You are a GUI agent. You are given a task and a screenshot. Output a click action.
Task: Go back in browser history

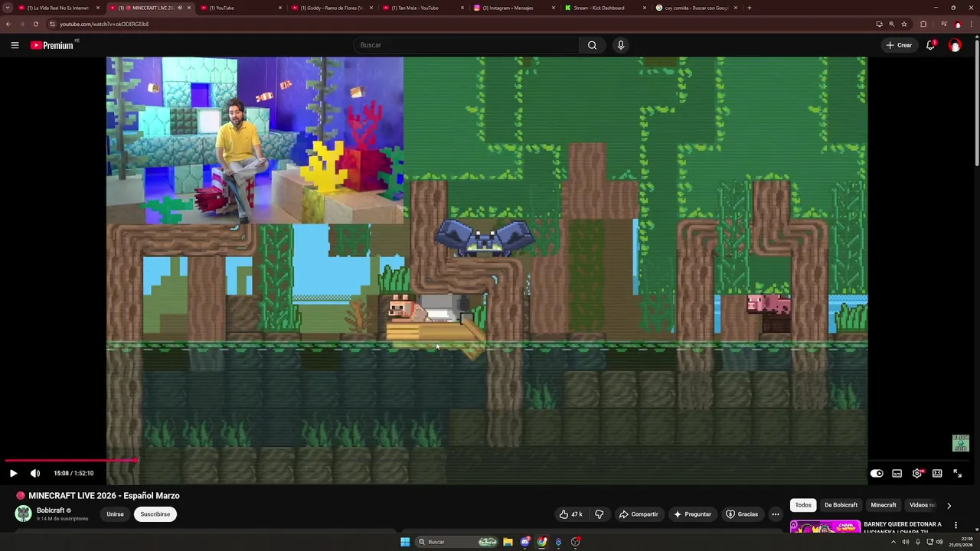[x=8, y=24]
